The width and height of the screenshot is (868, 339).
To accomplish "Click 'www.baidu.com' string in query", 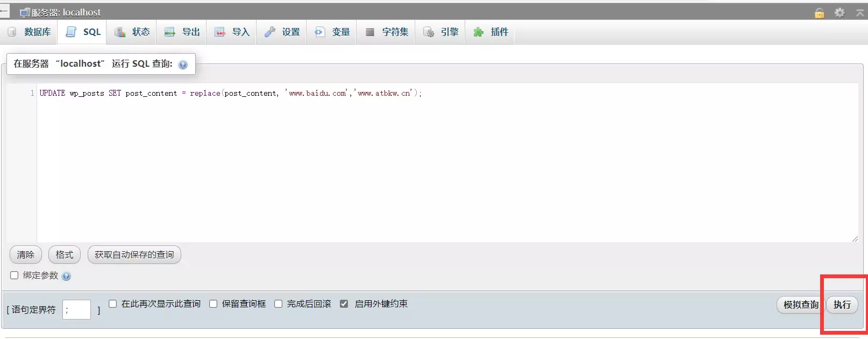I will pos(317,93).
